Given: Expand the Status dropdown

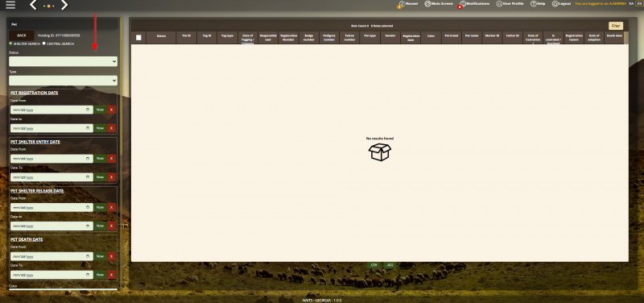Looking at the screenshot, I should click(x=64, y=61).
